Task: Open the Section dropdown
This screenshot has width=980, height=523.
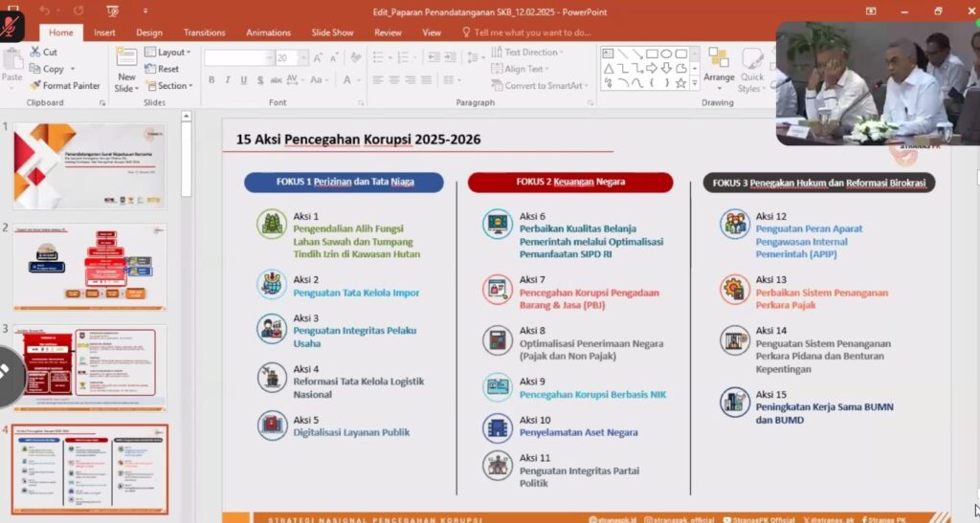Action: pos(169,85)
